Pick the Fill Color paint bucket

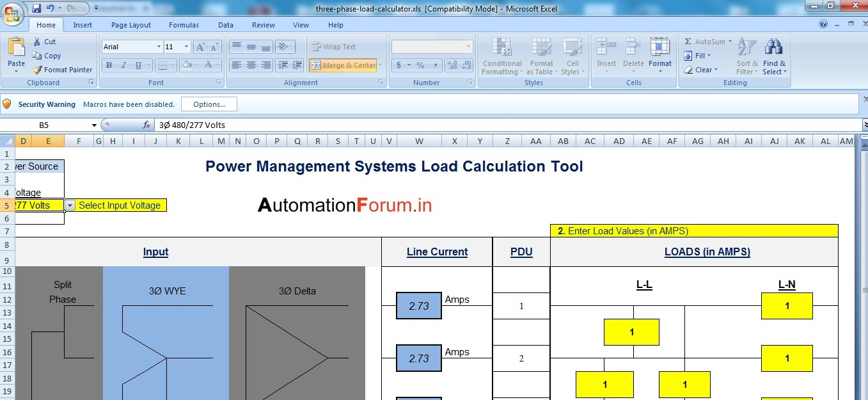(187, 65)
